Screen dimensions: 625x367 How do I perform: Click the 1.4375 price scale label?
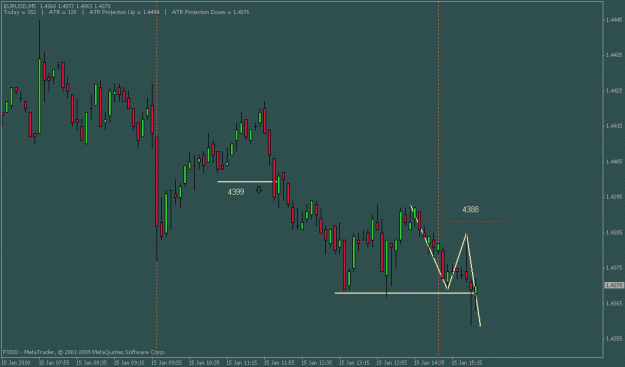click(614, 268)
